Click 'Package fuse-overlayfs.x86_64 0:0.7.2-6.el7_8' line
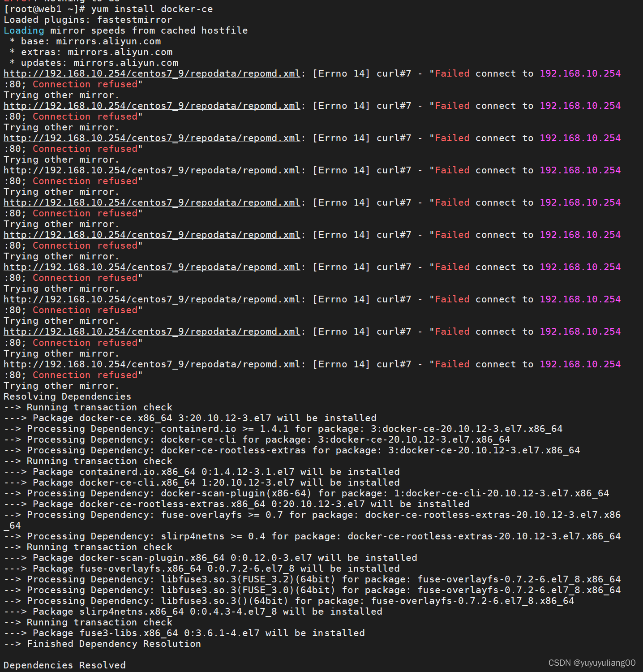The width and height of the screenshot is (643, 672). pyautogui.click(x=202, y=569)
